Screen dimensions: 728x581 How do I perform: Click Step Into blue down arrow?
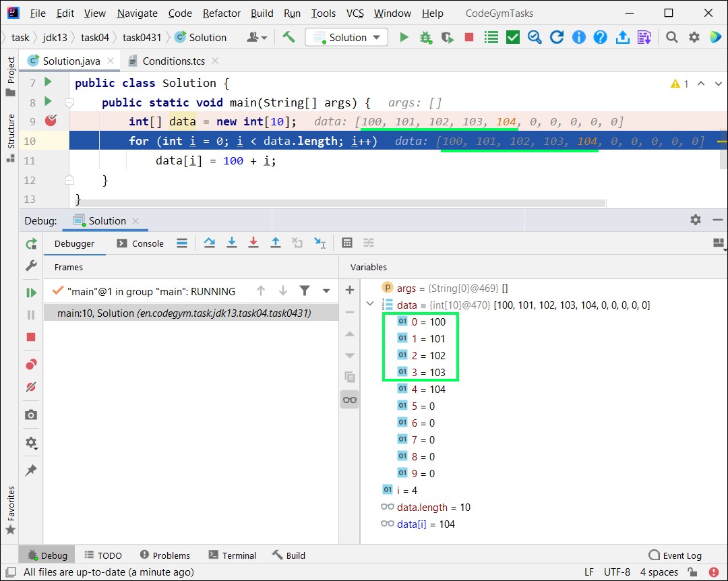pos(232,243)
